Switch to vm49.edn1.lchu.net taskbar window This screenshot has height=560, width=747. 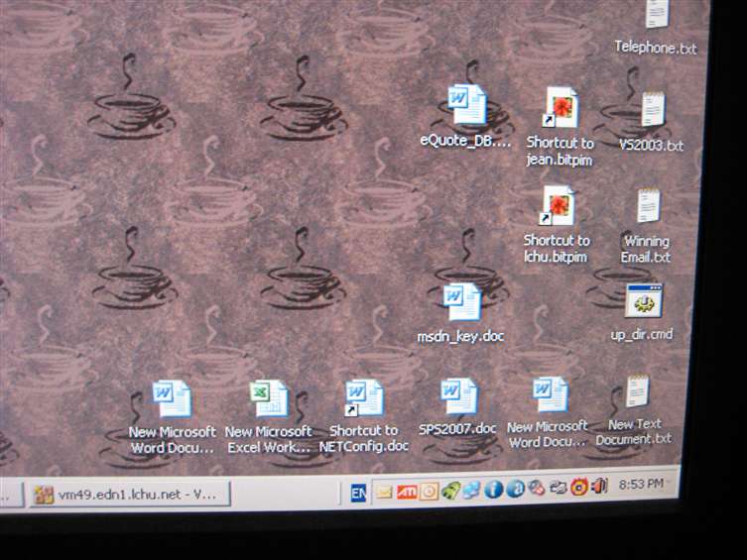pos(131,495)
